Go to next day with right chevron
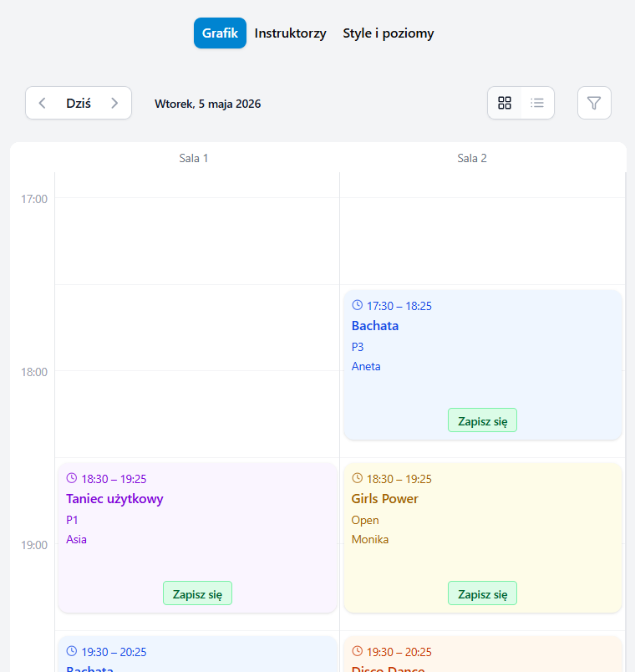This screenshot has height=672, width=635. (x=114, y=103)
